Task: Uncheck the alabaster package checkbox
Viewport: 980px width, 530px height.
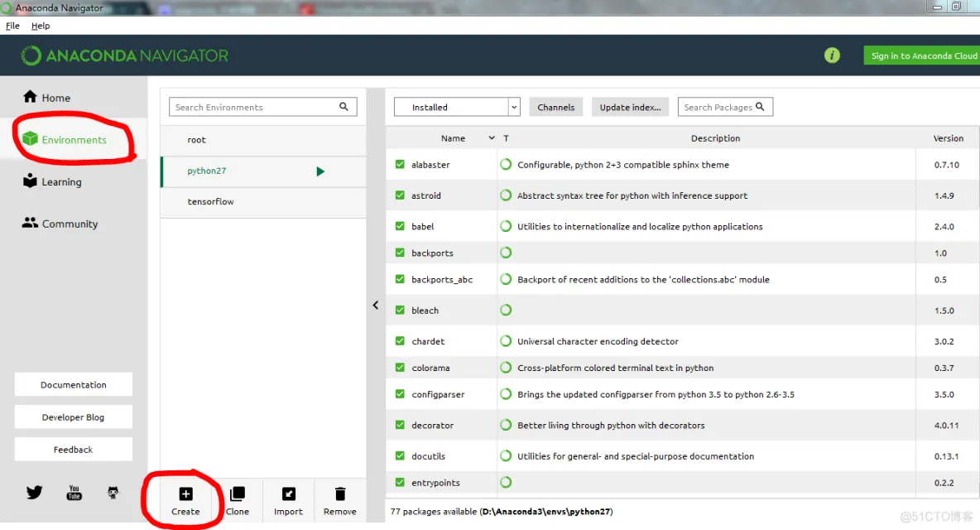Action: tap(400, 164)
